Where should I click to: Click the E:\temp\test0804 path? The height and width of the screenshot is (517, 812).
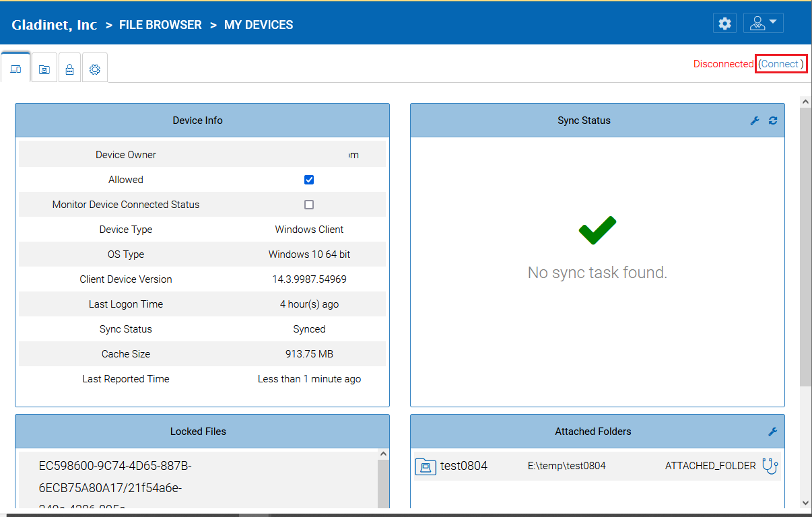click(567, 466)
